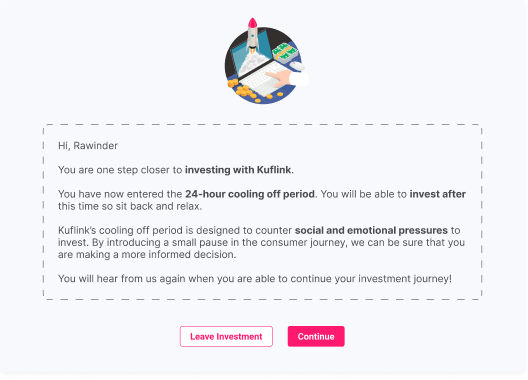This screenshot has height=380, width=528.
Task: Click the laptop screen in illustration
Action: 251,56
